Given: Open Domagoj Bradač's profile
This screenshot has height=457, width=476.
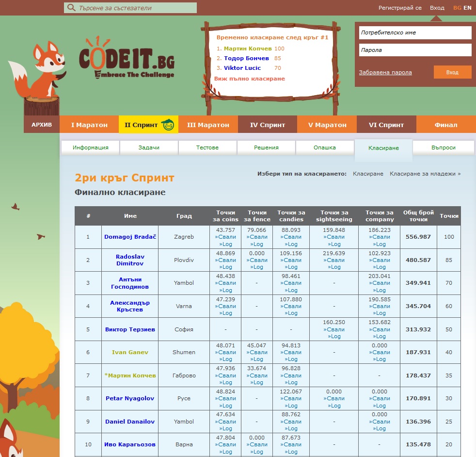Looking at the screenshot, I should tap(130, 237).
